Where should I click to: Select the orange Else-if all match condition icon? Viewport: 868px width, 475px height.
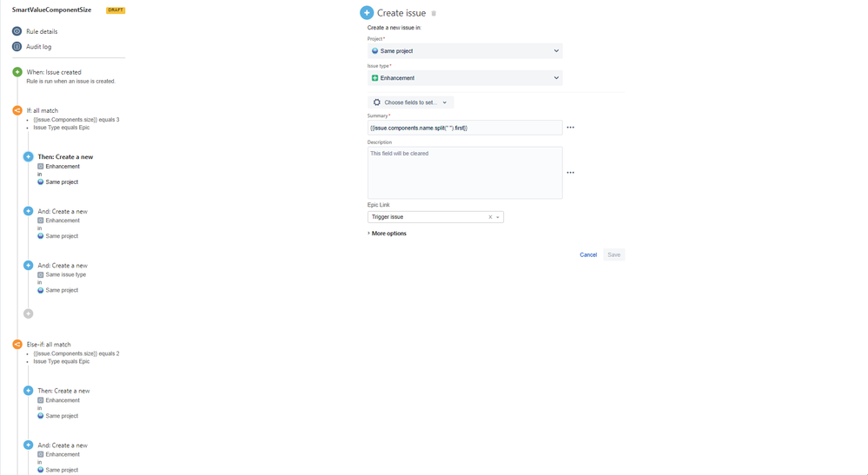pos(17,344)
